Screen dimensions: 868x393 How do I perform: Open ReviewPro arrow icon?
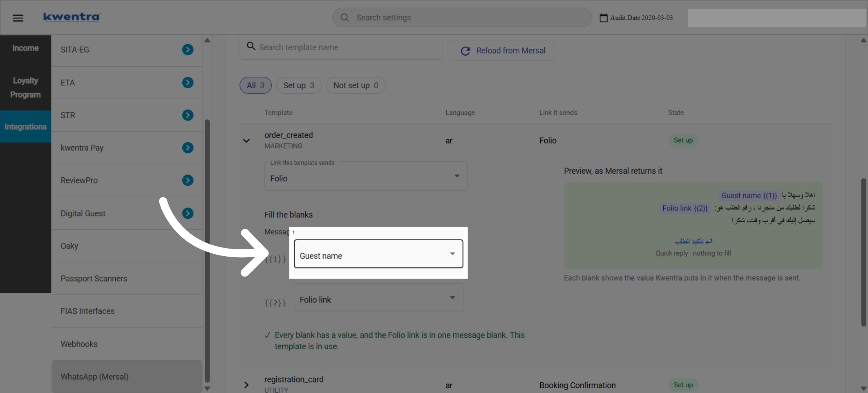coord(188,180)
